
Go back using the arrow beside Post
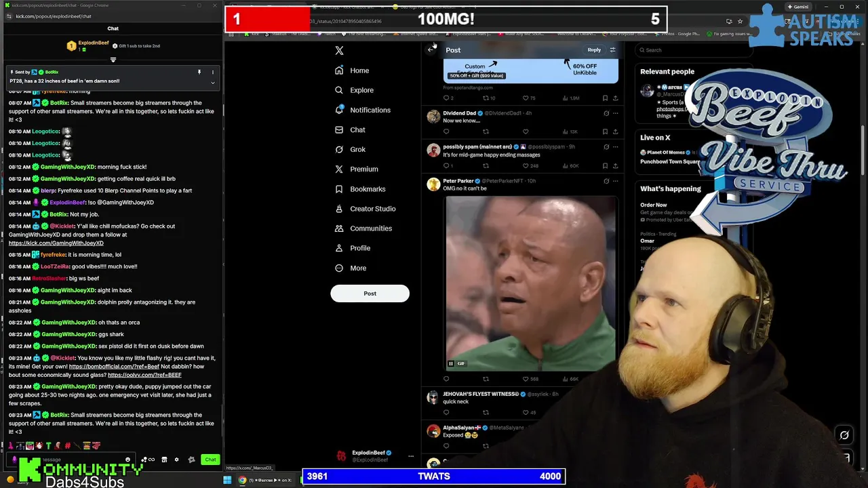pyautogui.click(x=431, y=49)
